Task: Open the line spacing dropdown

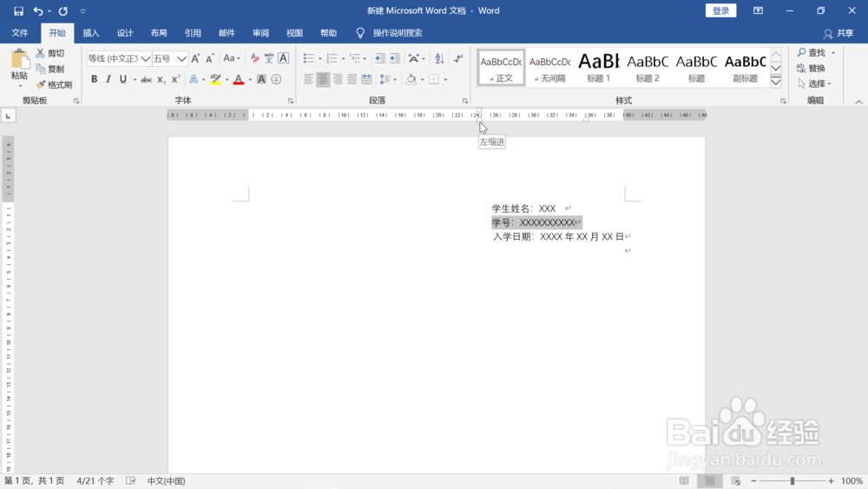Action: click(388, 79)
